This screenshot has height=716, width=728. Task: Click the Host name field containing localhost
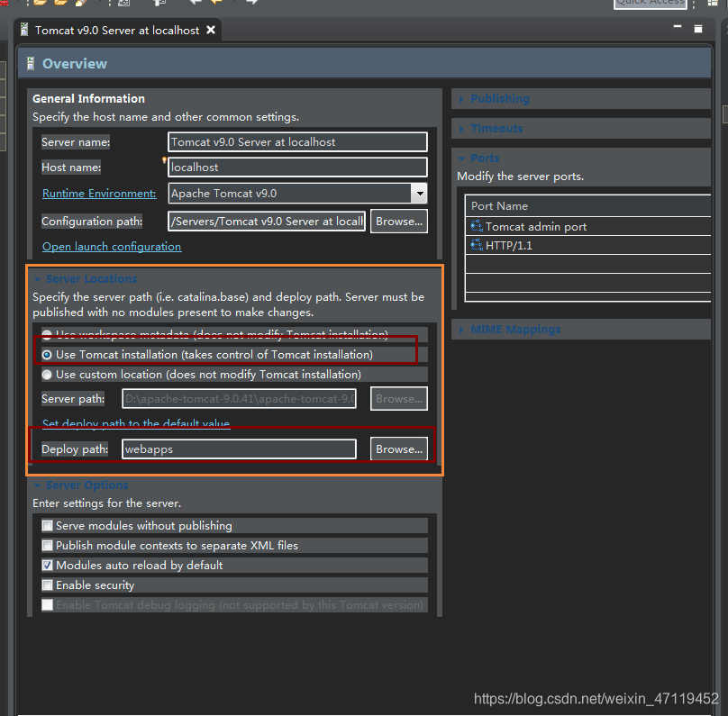(297, 167)
